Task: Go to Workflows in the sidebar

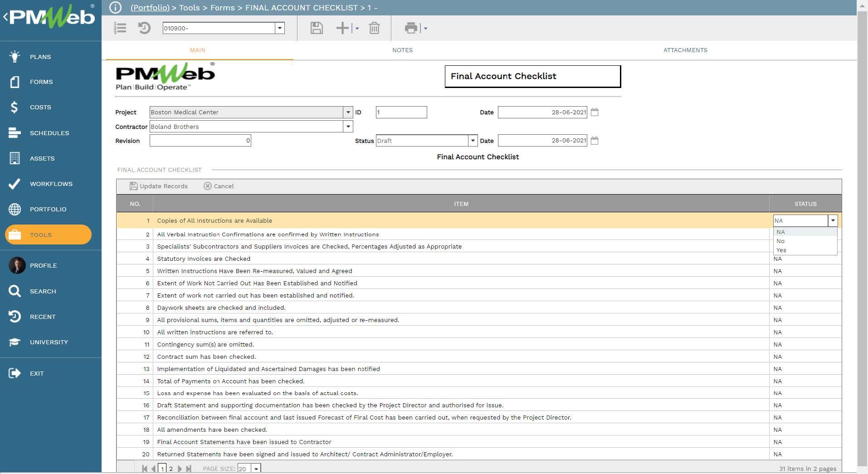Action: [51, 184]
